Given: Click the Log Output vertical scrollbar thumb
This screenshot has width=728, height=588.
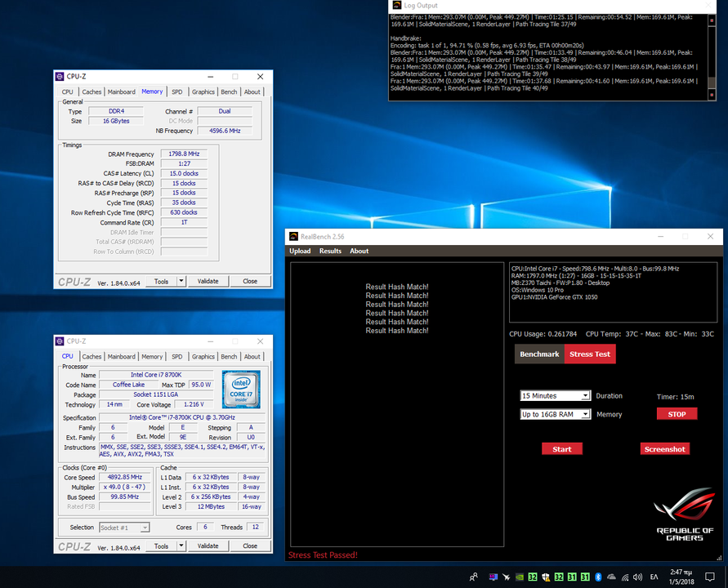Looking at the screenshot, I should [x=712, y=82].
